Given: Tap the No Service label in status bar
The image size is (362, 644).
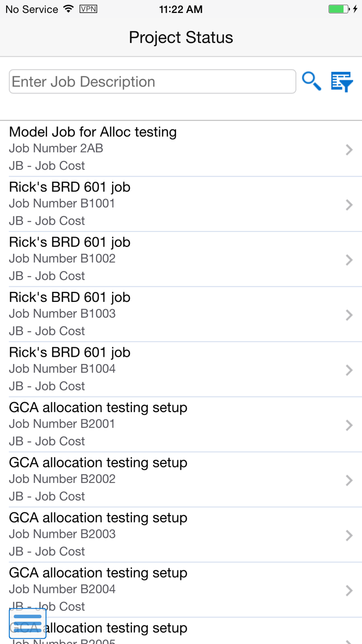Looking at the screenshot, I should pyautogui.click(x=29, y=9).
